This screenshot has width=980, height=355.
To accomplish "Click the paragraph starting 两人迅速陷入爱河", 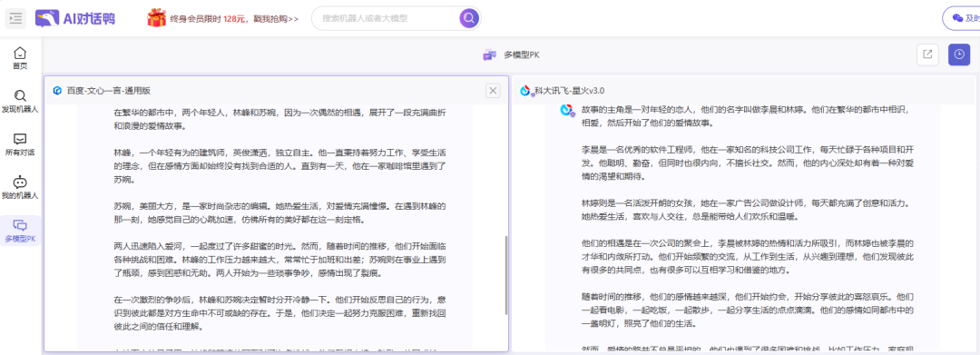I will 280,260.
